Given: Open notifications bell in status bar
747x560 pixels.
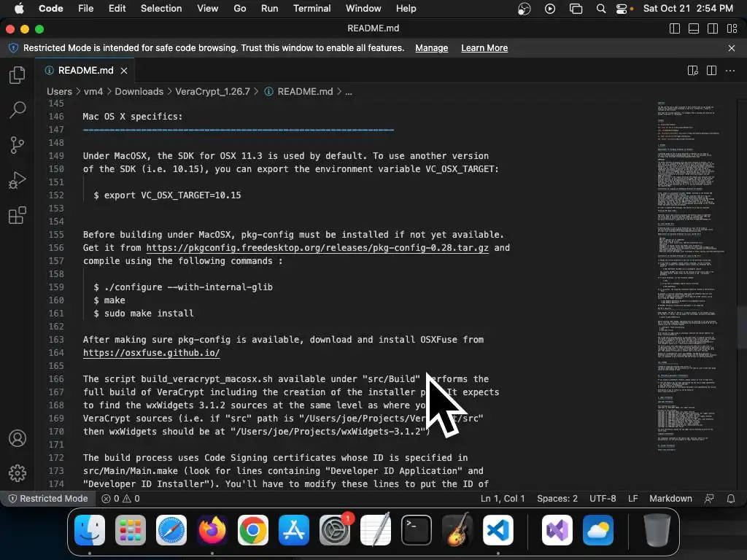Looking at the screenshot, I should click(x=730, y=499).
